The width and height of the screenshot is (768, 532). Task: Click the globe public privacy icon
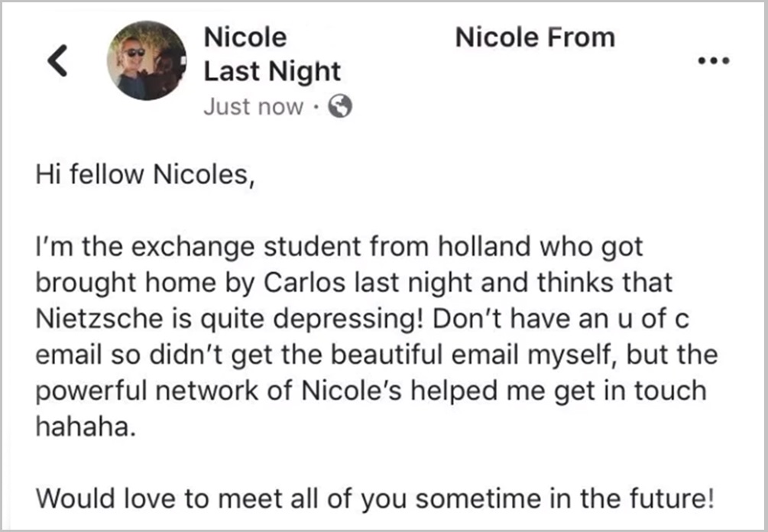point(340,108)
